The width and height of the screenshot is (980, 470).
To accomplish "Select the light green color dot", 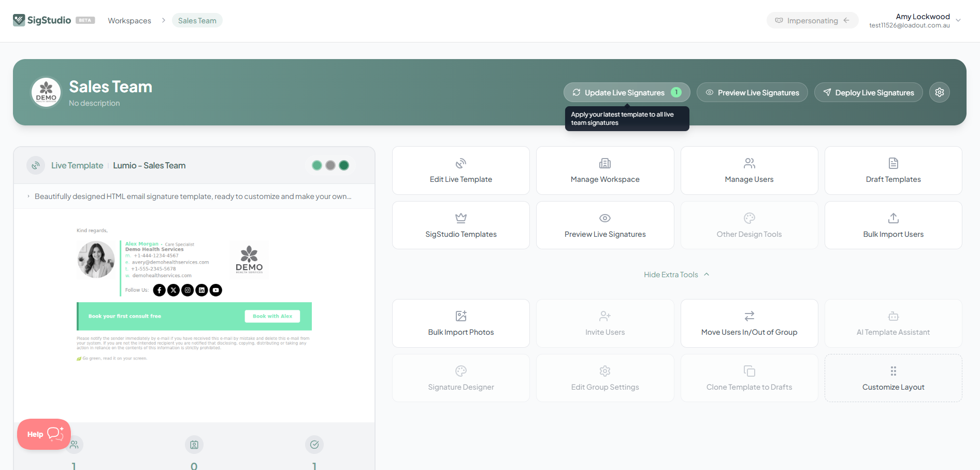I will pos(317,165).
